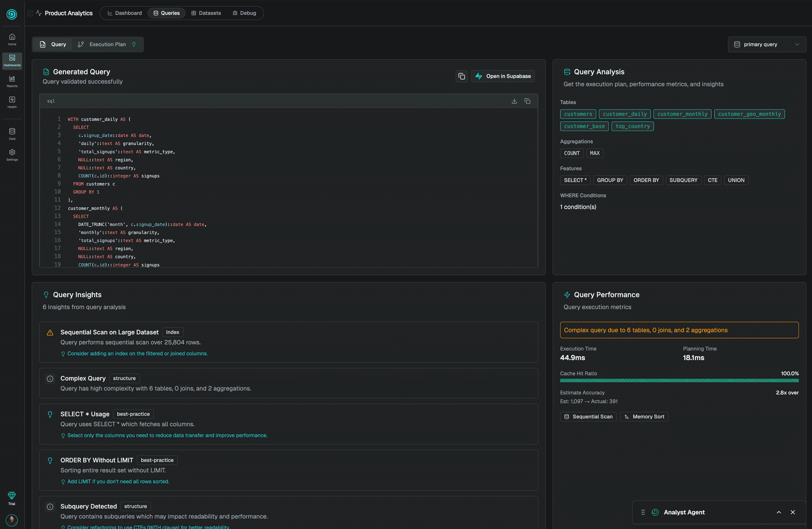The width and height of the screenshot is (812, 529).
Task: Click the Cache Hit Ratio progress bar
Action: coord(679,381)
